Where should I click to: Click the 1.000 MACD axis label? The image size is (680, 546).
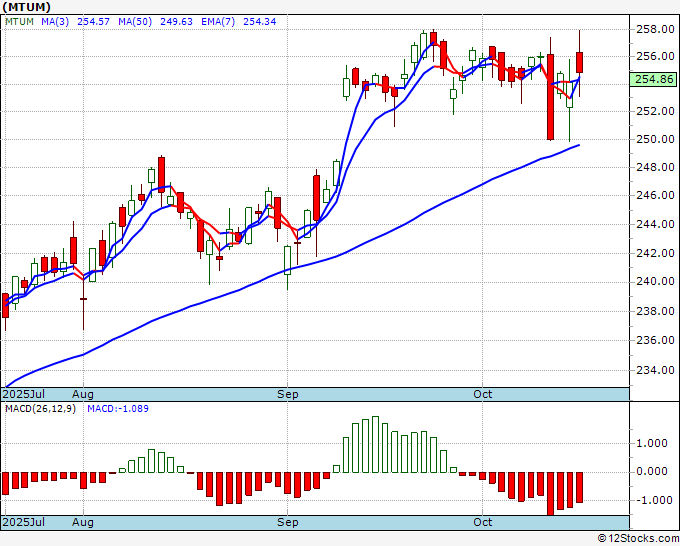[x=652, y=443]
